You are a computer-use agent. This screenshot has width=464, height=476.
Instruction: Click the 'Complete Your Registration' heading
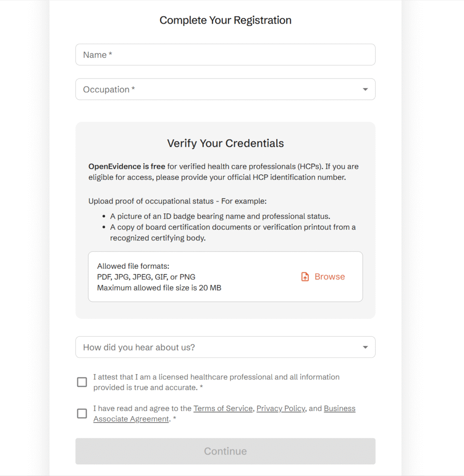pyautogui.click(x=225, y=20)
